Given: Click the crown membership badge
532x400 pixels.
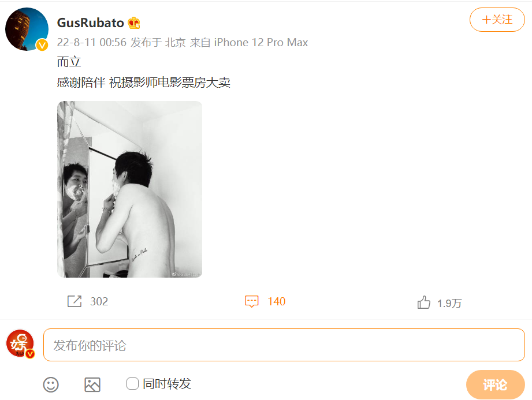Looking at the screenshot, I should coord(134,23).
